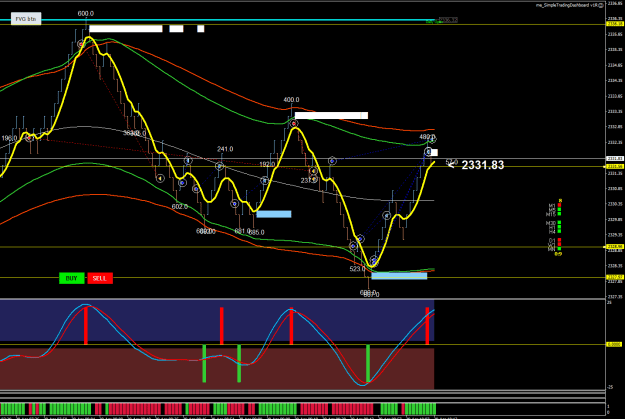Click the 685.0 chart label
Viewport: 625px width, 419px height.
(256, 232)
